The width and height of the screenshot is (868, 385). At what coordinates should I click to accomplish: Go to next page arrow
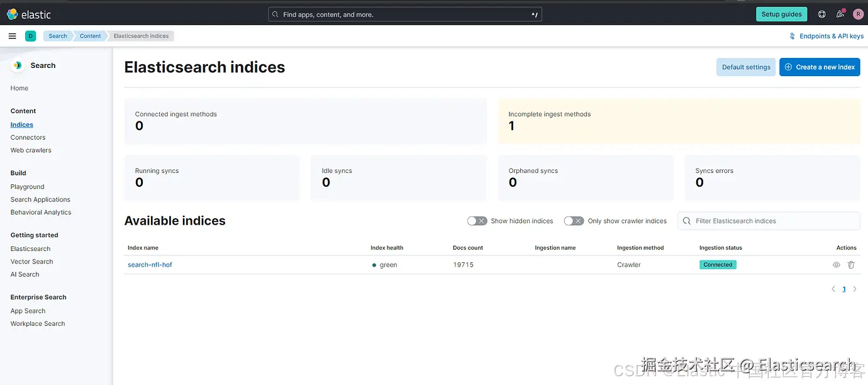tap(855, 289)
